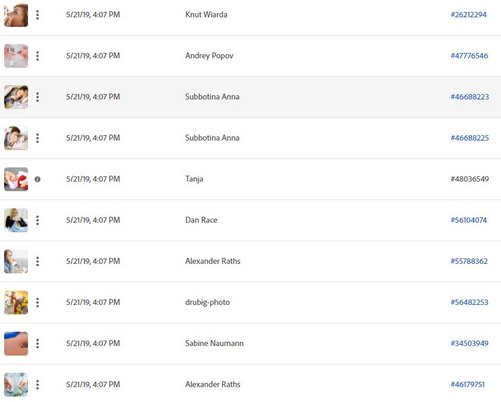The width and height of the screenshot is (501, 402).
Task: Open the options menu for asset #46688225
Action: [x=37, y=138]
